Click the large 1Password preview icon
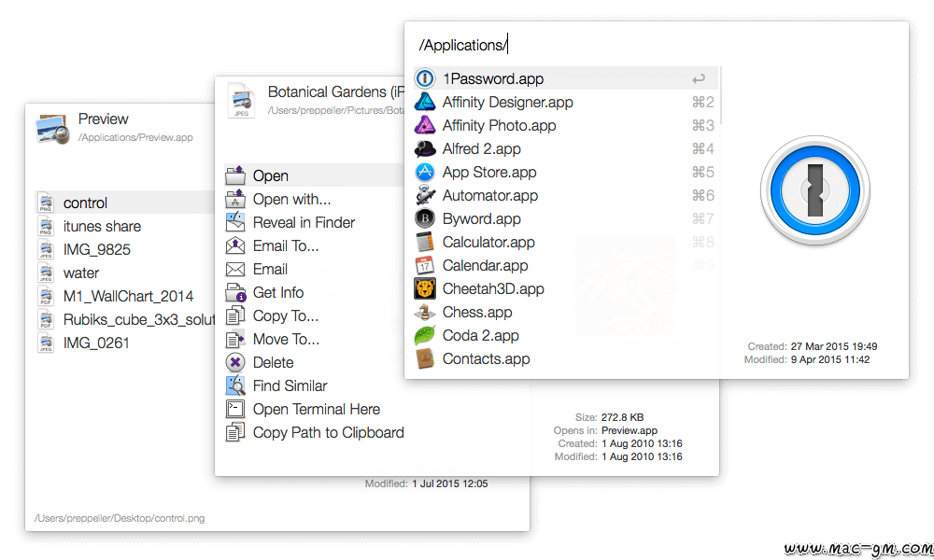Image resolution: width=934 pixels, height=560 pixels. 814,191
